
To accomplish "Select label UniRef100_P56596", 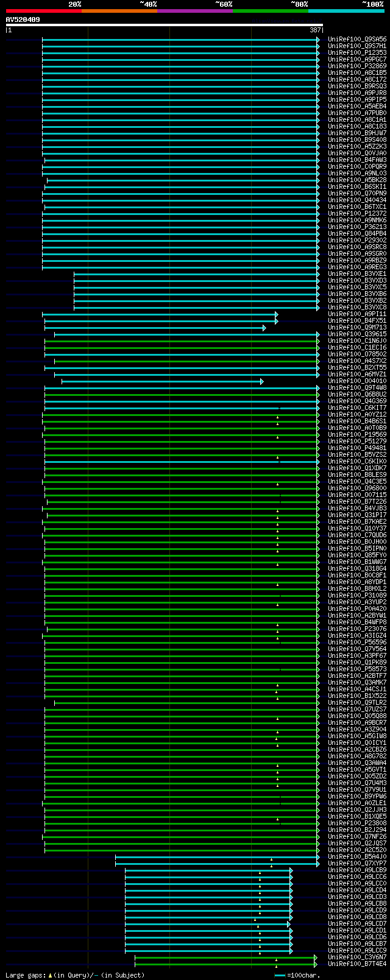I will pyautogui.click(x=357, y=642).
